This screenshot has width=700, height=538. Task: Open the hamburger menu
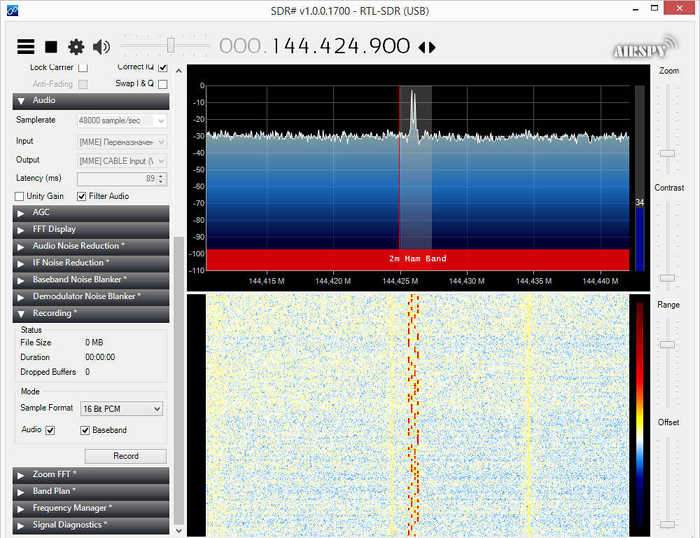25,46
